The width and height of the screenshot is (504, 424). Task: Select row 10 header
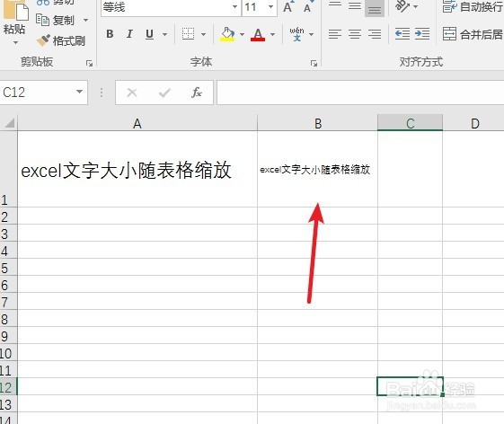pos(8,352)
